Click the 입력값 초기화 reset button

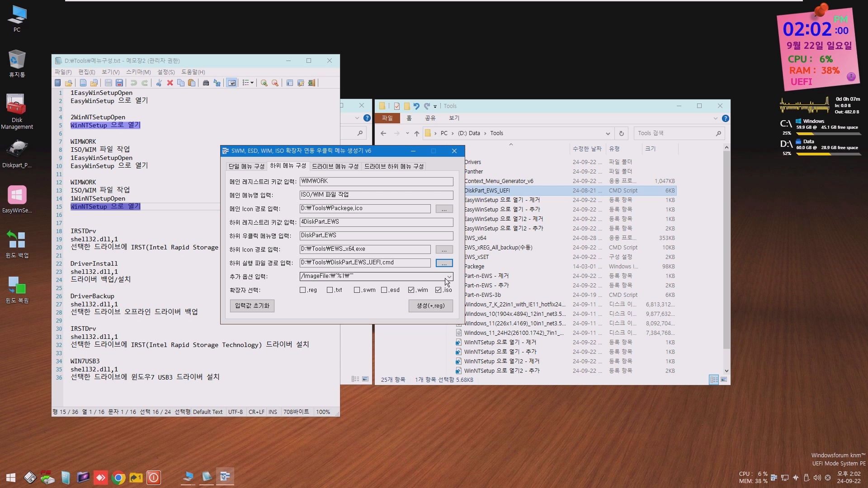click(x=252, y=306)
